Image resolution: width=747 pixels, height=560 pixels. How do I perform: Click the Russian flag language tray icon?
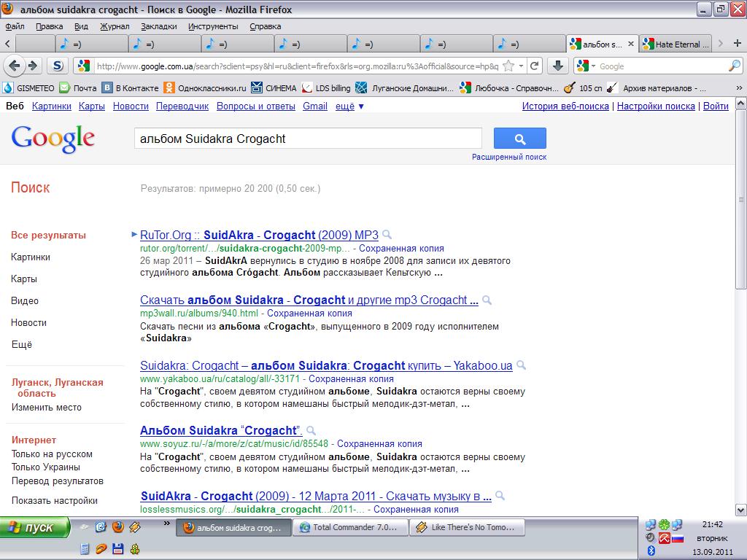coord(678,539)
